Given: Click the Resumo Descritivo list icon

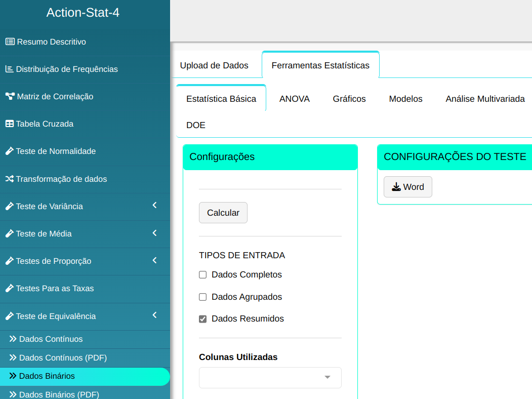Looking at the screenshot, I should [x=10, y=42].
